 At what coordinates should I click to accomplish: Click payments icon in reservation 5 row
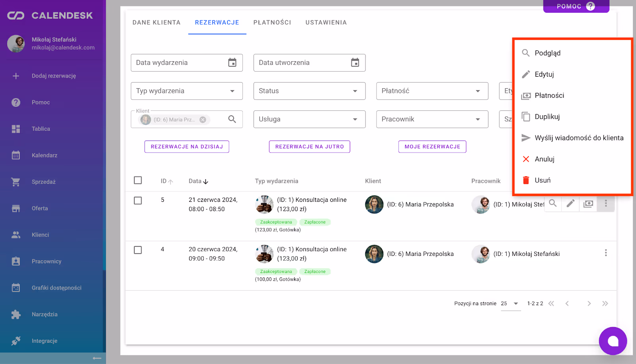pos(588,203)
